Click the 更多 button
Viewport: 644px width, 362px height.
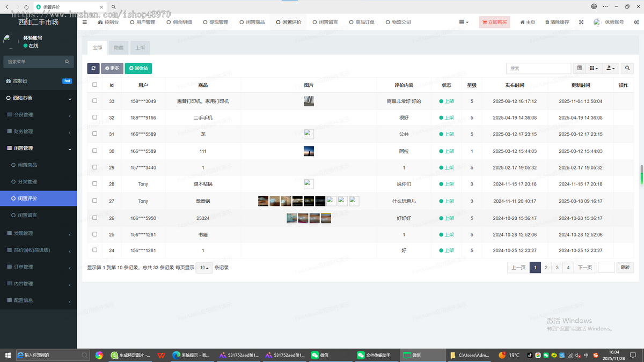tap(112, 69)
